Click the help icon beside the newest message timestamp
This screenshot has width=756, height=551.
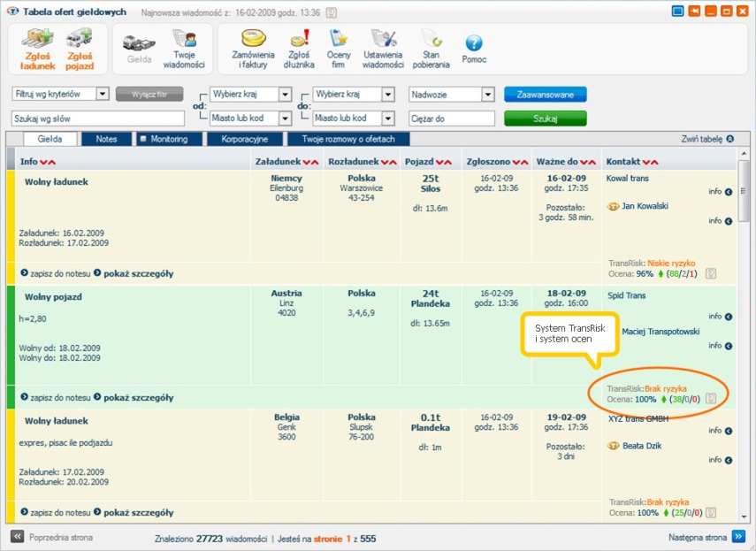(332, 12)
